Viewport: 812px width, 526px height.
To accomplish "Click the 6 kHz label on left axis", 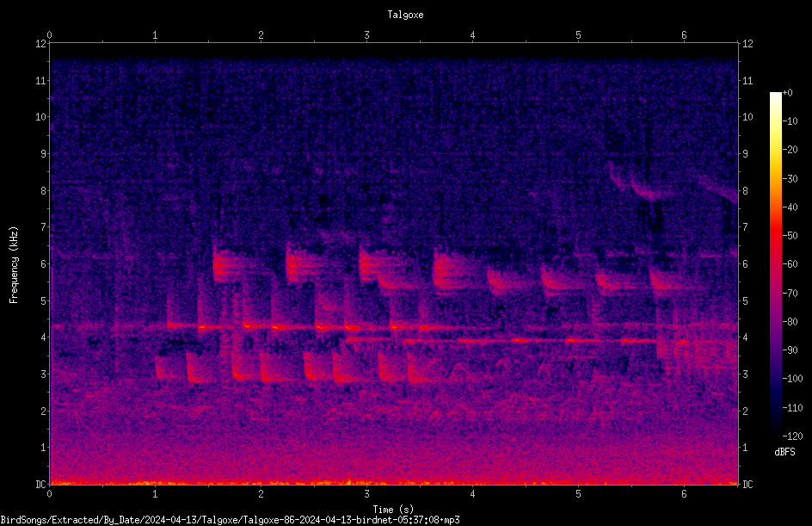I will click(44, 263).
